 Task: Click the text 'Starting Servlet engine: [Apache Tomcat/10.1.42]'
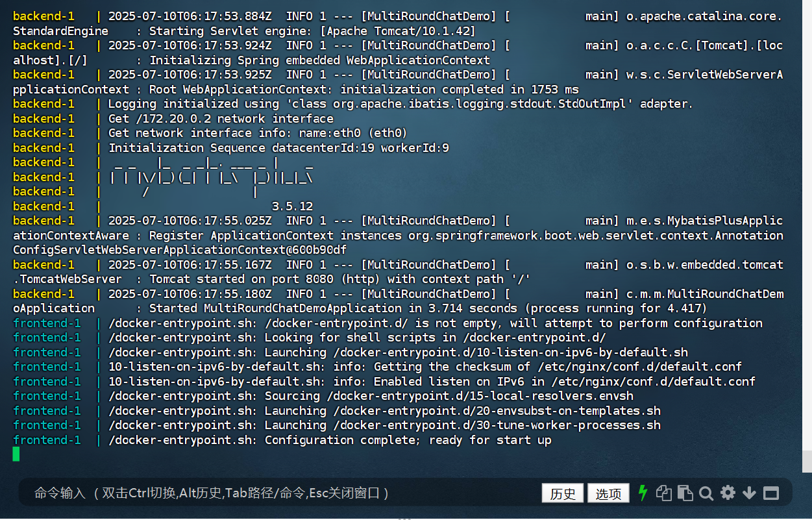pos(312,31)
